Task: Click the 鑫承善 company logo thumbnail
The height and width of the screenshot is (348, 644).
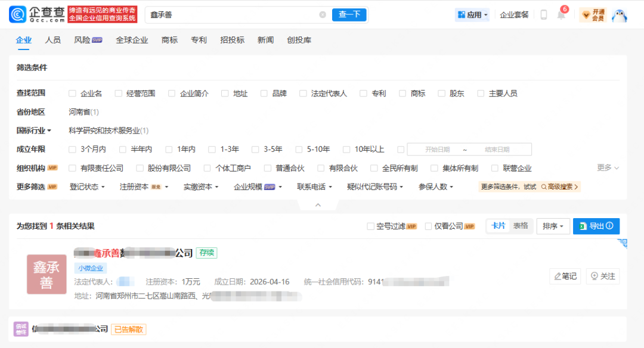Action: pyautogui.click(x=47, y=274)
